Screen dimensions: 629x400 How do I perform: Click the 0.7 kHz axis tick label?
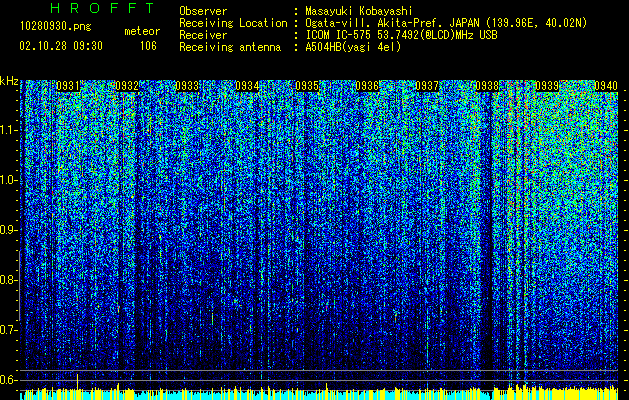(x=9, y=330)
